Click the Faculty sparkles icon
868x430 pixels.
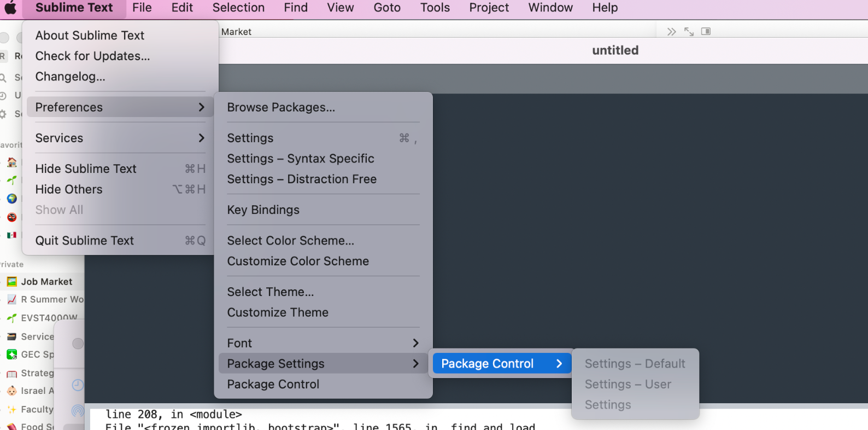(x=12, y=410)
